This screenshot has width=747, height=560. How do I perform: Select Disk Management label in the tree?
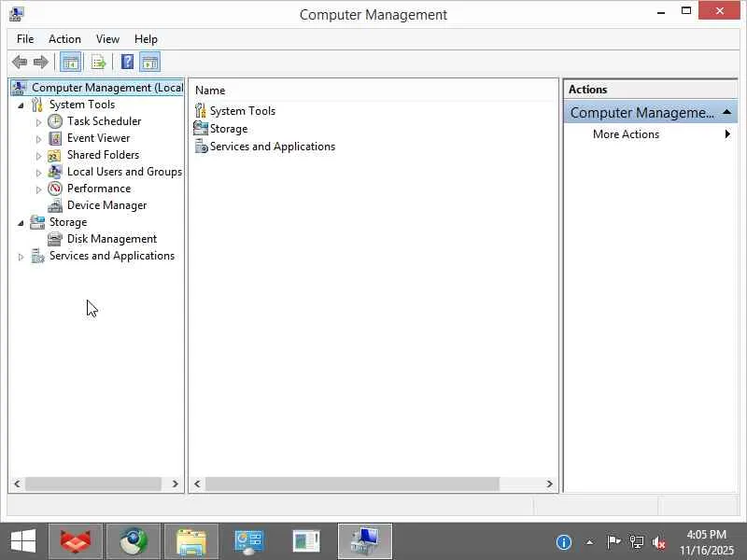pos(112,239)
